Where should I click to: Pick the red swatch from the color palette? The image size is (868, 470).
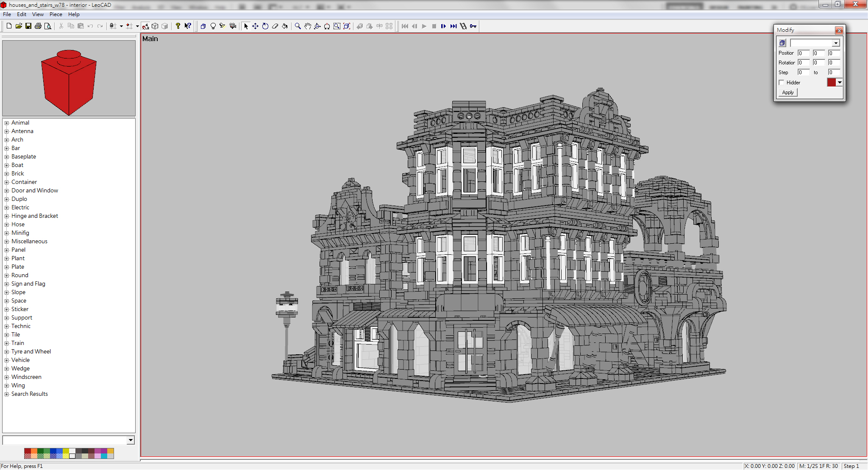coord(28,451)
